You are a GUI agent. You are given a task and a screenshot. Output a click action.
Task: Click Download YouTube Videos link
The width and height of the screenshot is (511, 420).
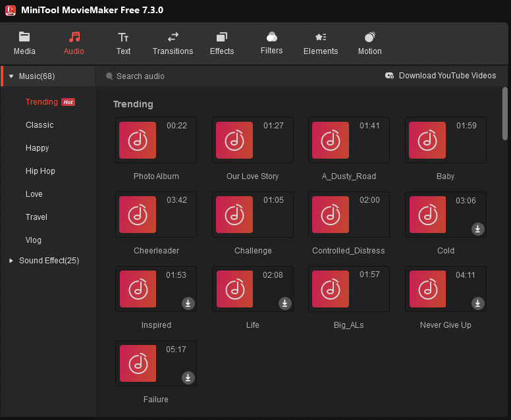[x=441, y=76]
